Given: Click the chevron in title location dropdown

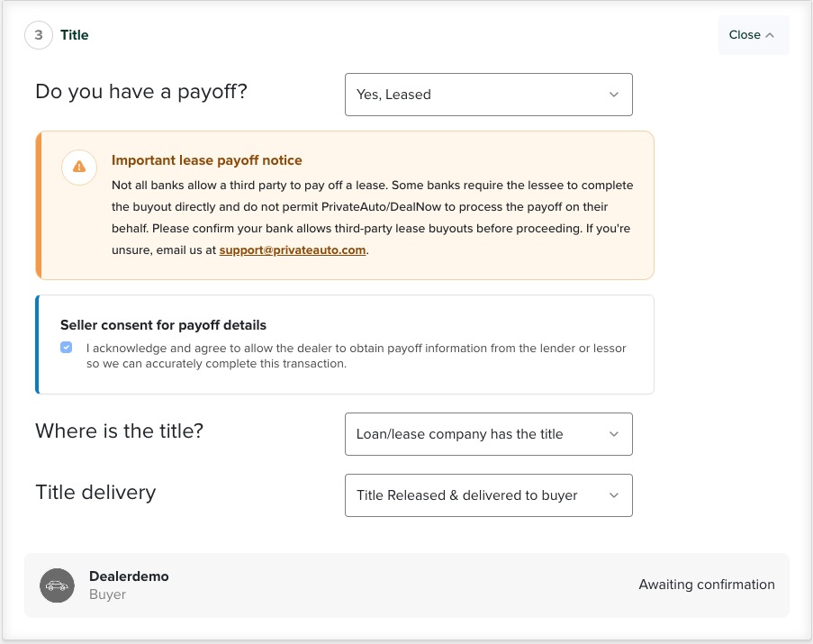Looking at the screenshot, I should [613, 434].
